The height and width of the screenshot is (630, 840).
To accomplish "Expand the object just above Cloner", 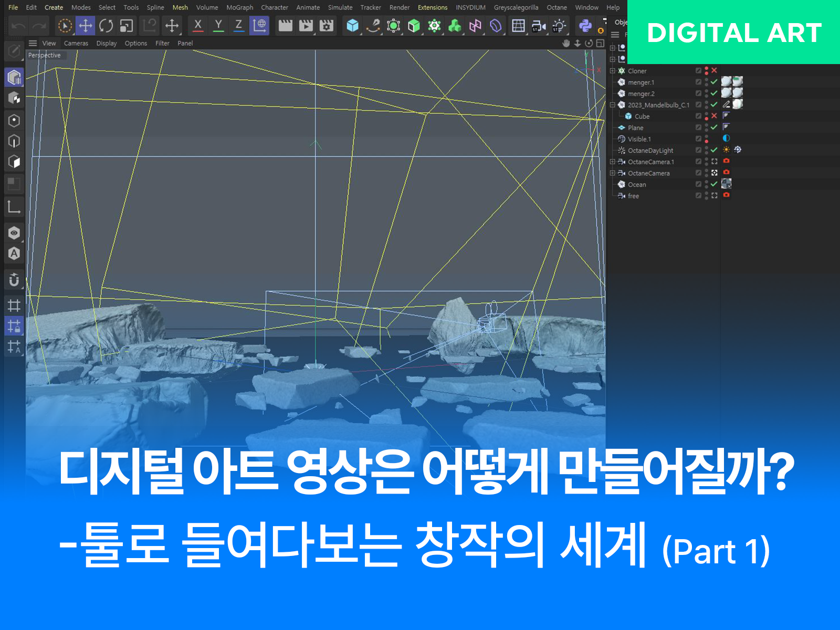I will 613,59.
